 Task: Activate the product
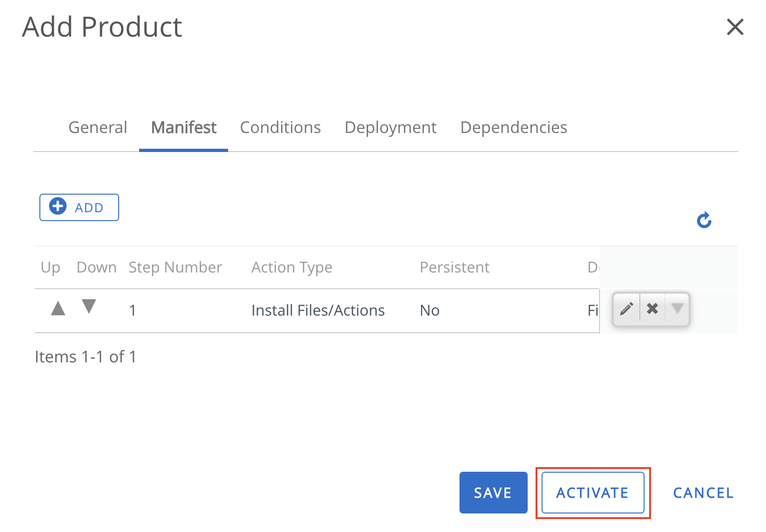[592, 493]
